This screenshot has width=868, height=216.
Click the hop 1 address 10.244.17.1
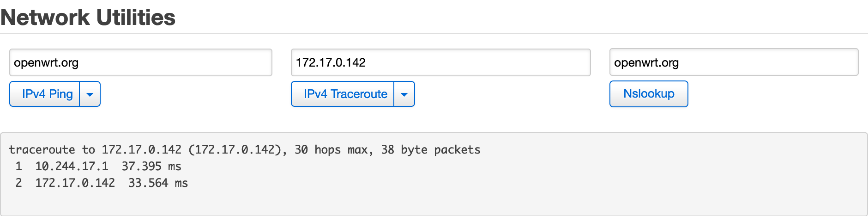coord(72,166)
